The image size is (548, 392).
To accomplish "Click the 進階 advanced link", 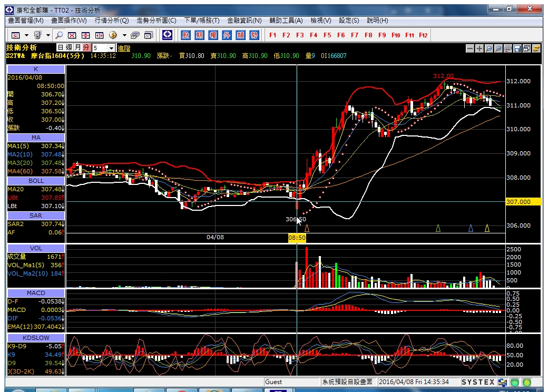I will click(x=124, y=48).
